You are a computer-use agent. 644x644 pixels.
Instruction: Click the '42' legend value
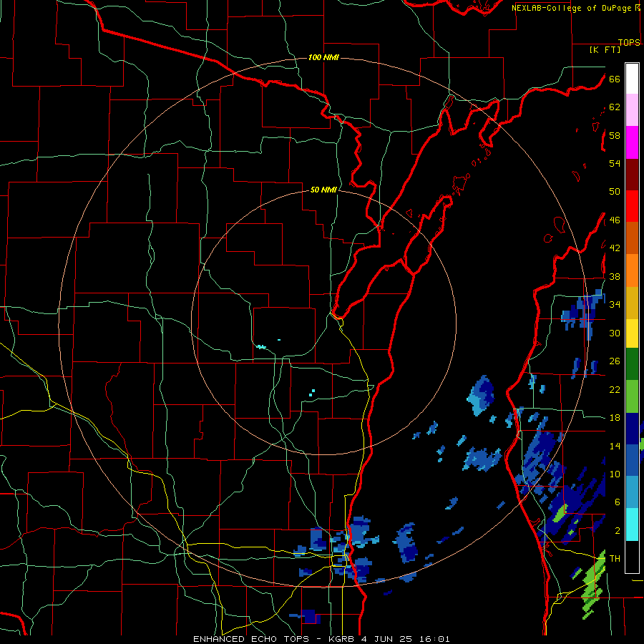click(x=615, y=248)
